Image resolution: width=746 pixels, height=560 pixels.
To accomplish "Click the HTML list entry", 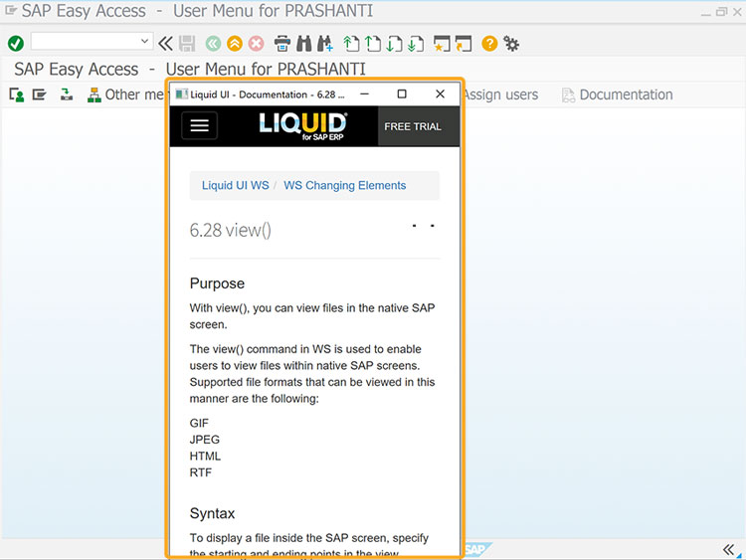I will pos(205,456).
